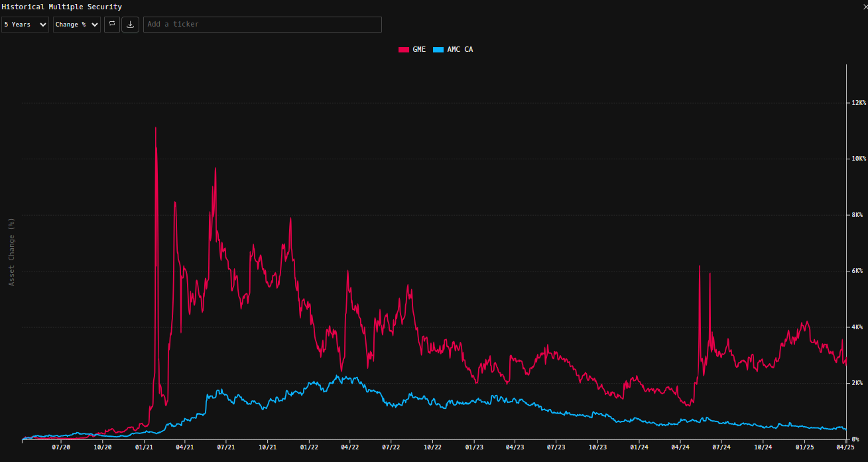
Task: Click the 07/21 x-axis date label
Action: point(226,448)
